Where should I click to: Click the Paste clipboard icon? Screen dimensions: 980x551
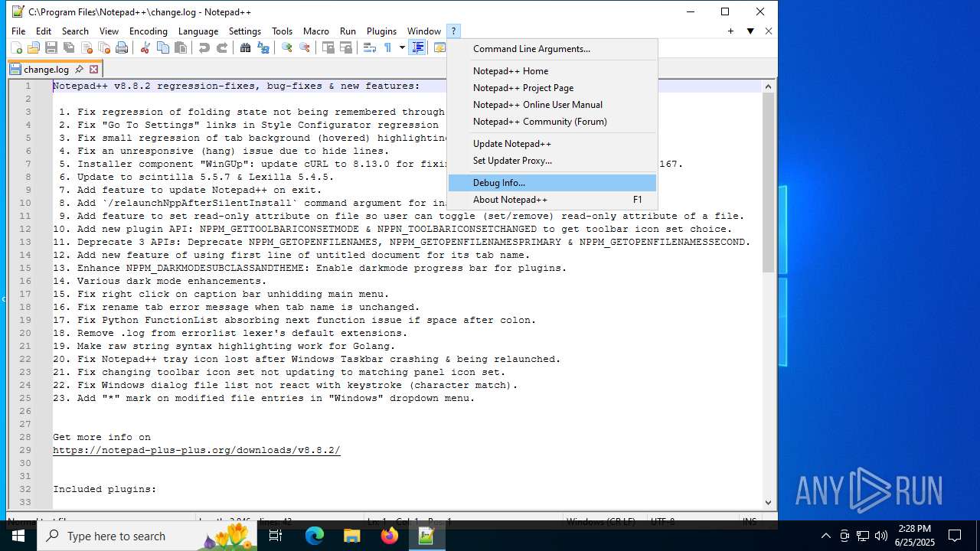coord(180,48)
